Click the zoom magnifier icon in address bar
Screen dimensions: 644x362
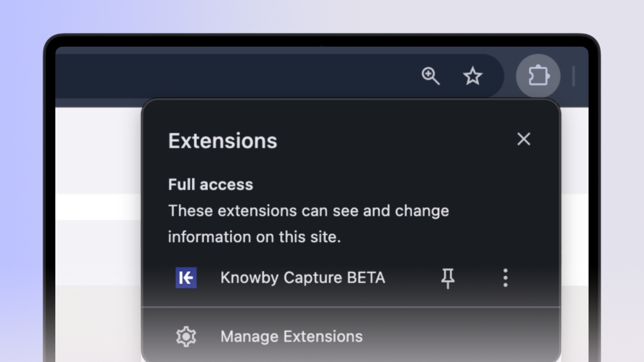[x=431, y=76]
